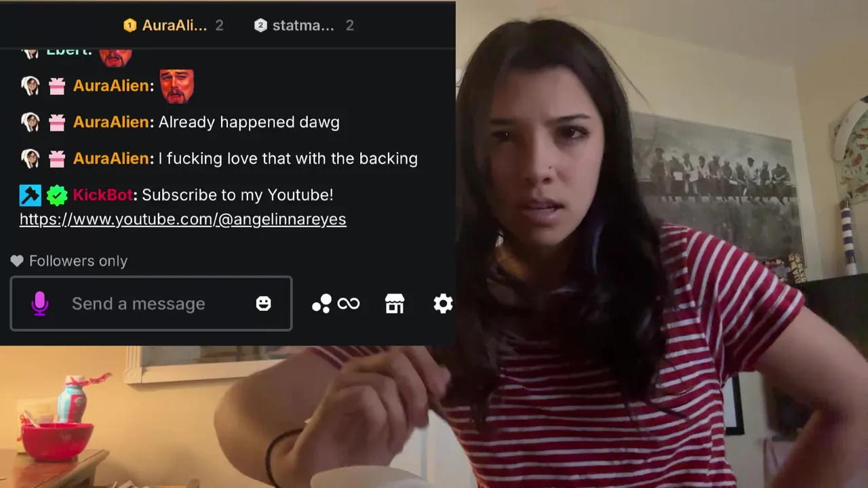
Task: Select the top gifter AuraAli... leaderboard entry
Action: (173, 26)
